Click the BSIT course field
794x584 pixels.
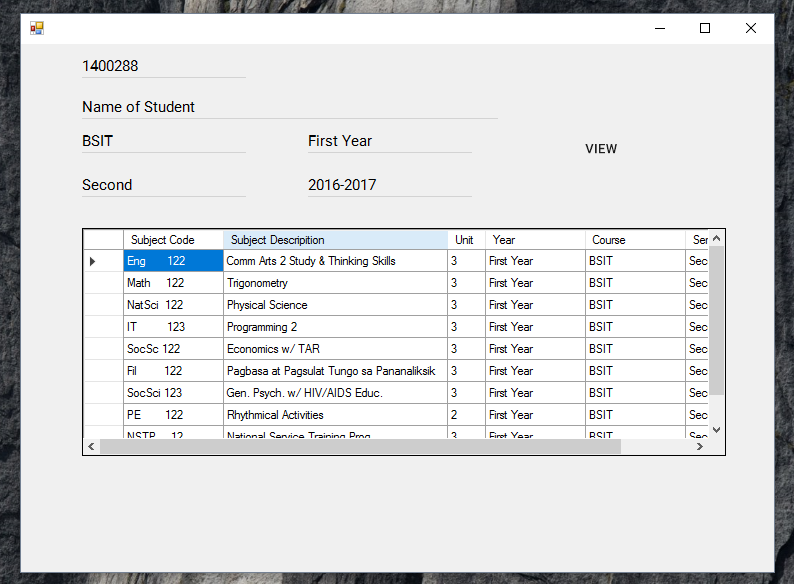pos(163,141)
